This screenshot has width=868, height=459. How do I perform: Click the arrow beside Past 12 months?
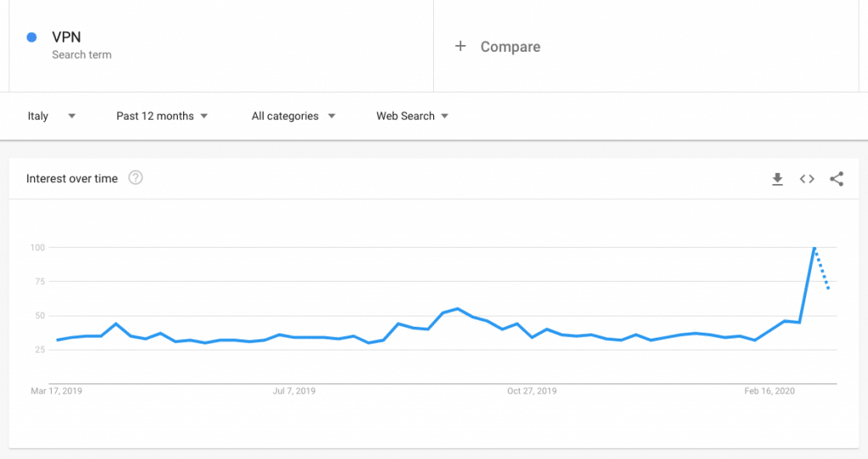(203, 116)
